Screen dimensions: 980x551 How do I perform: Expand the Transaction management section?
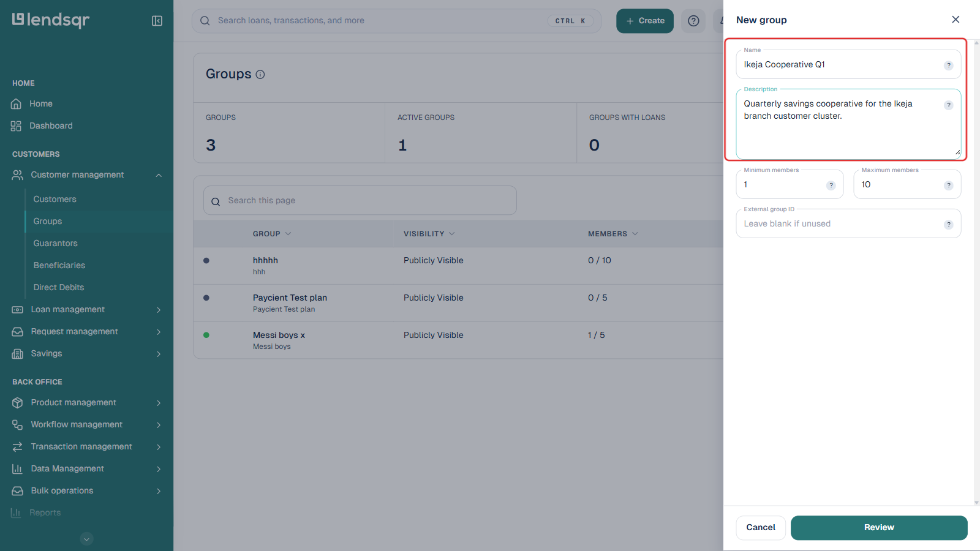coord(159,447)
